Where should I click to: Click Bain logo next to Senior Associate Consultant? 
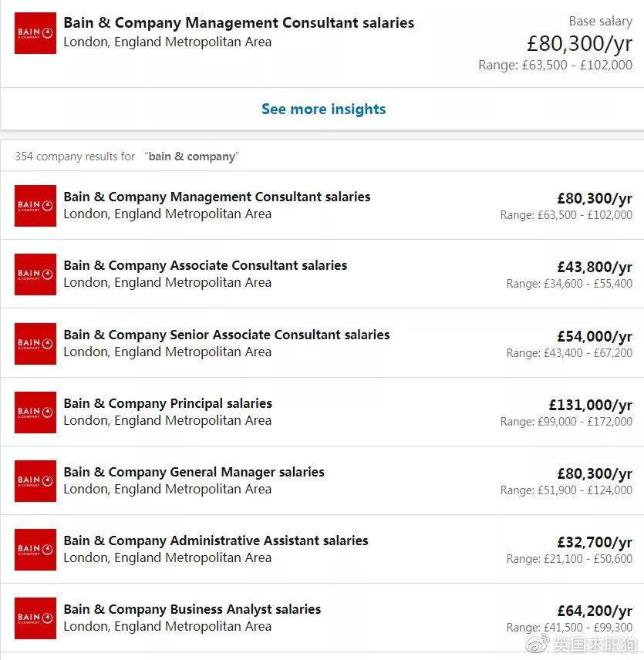(35, 344)
